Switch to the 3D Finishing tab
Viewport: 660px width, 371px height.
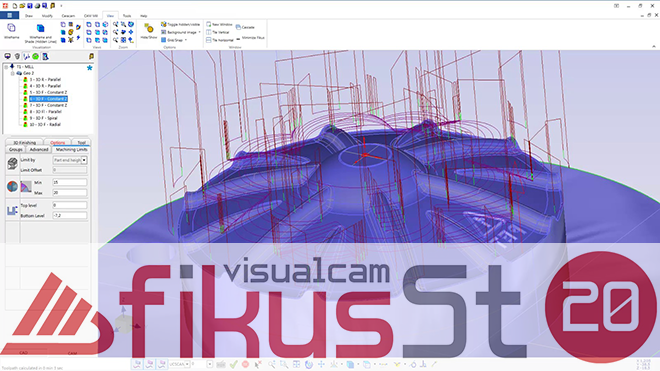pyautogui.click(x=24, y=142)
